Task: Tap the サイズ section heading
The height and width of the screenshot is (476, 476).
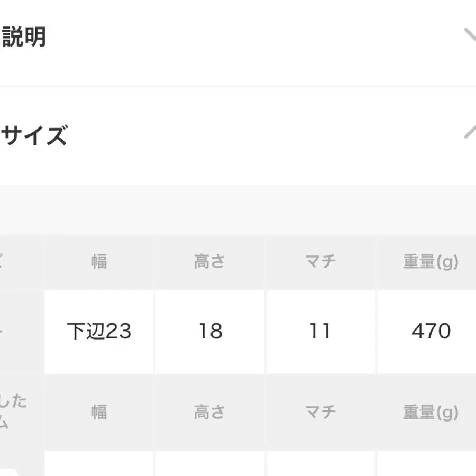Action: (35, 136)
